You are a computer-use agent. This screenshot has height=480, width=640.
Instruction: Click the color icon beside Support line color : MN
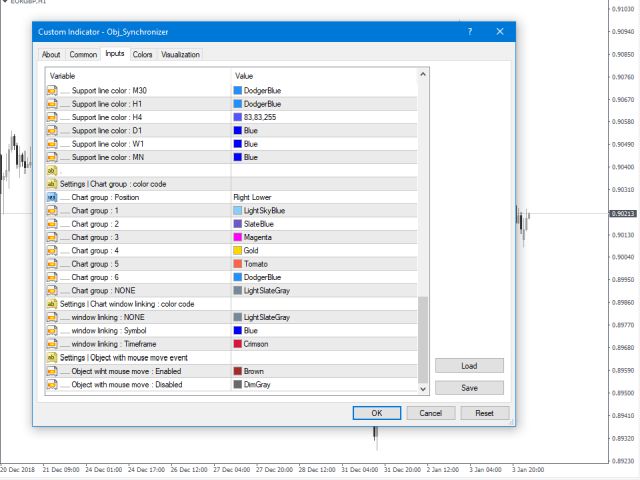tap(52, 158)
